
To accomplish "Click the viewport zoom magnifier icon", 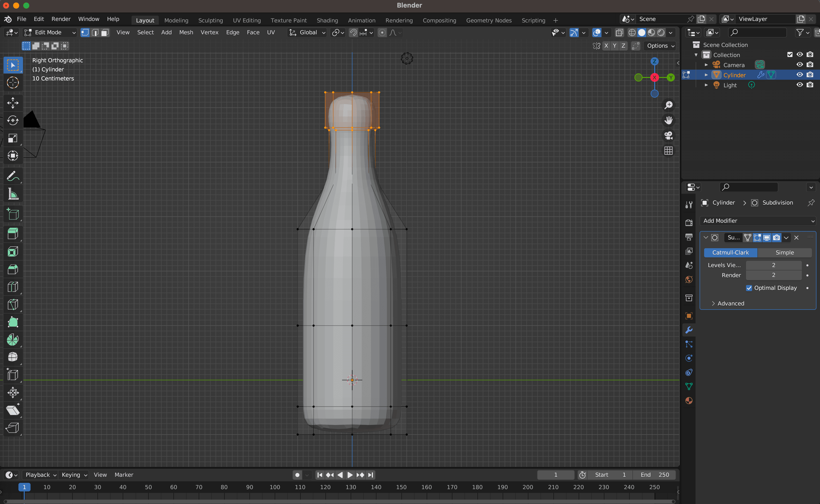I will [669, 105].
